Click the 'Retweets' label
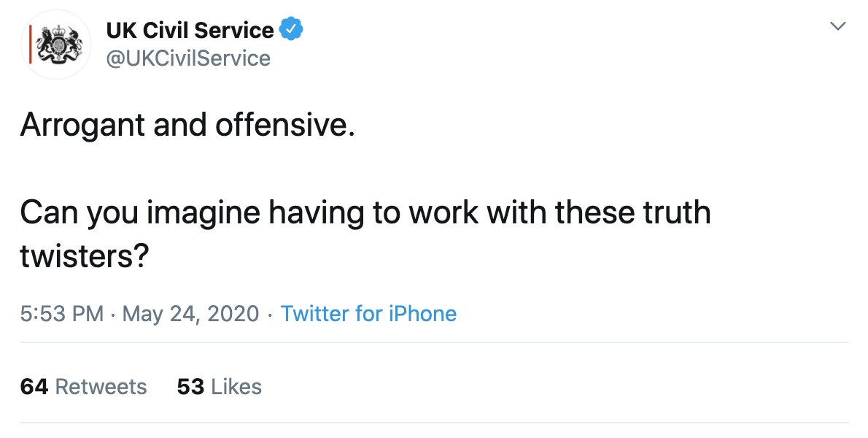 [101, 386]
